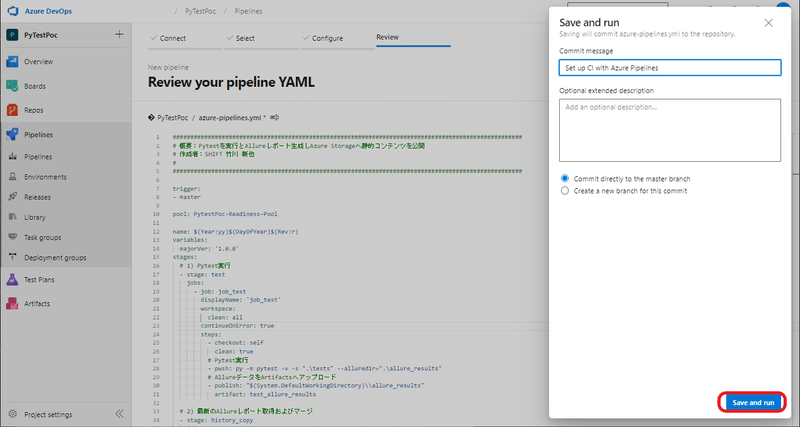The height and width of the screenshot is (427, 800).
Task: Click YAML line 'stage: history_copy'
Action: [x=220, y=420]
